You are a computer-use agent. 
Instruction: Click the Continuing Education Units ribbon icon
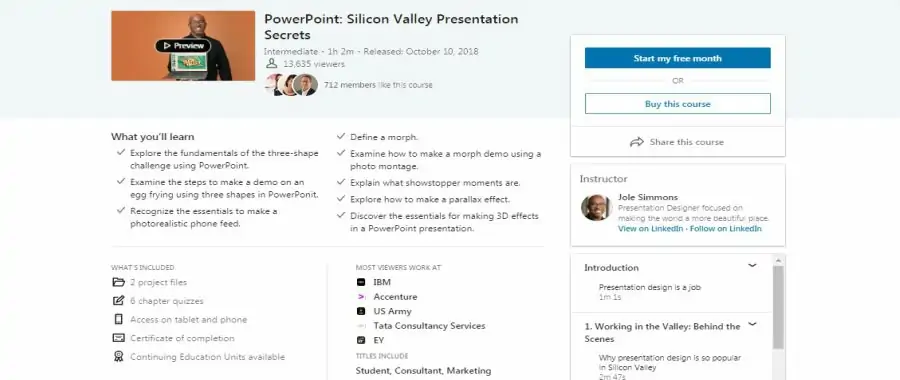pos(118,356)
